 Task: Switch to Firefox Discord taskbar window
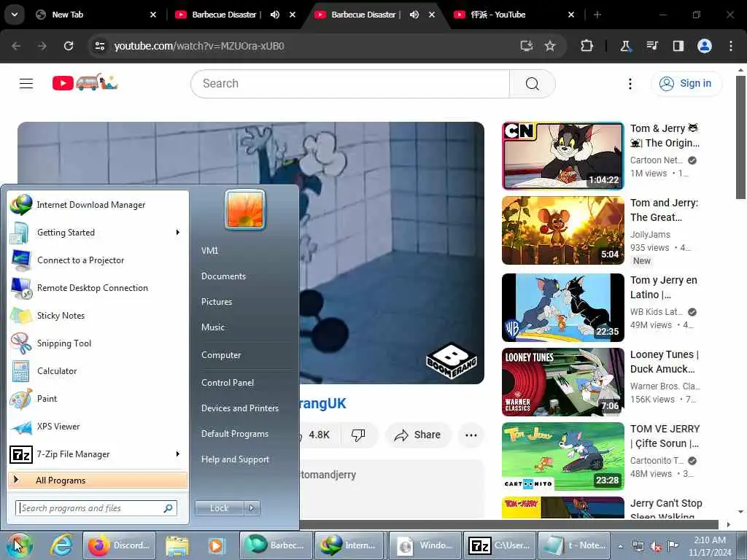coord(119,545)
